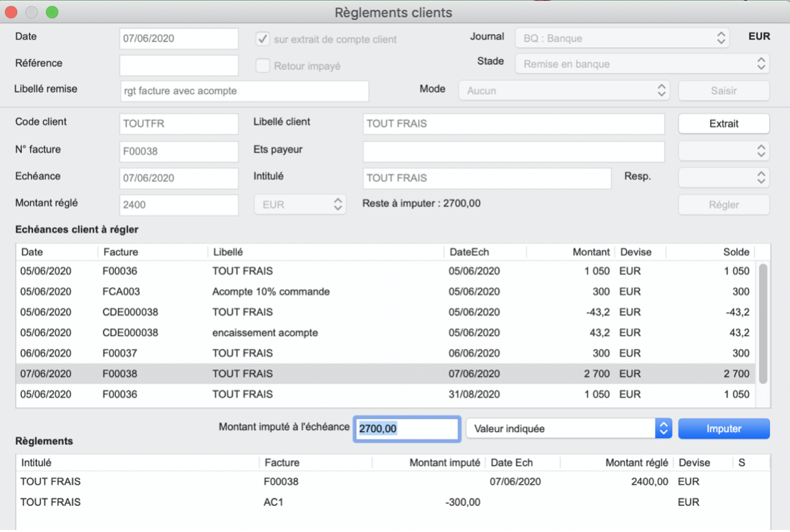Open the empty dropdown beside Ets payeur
Viewport: 790px width, 532px height.
tap(724, 151)
